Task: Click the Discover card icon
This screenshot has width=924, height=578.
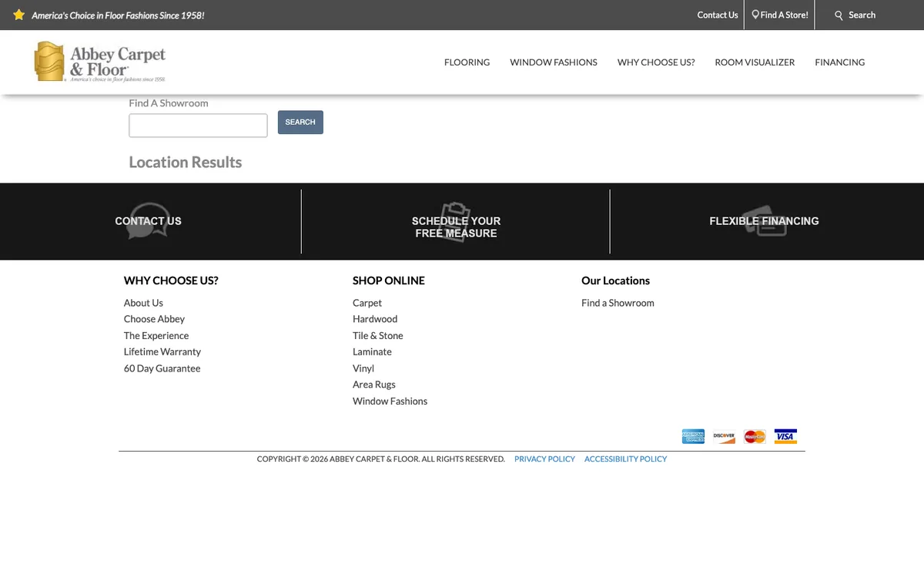Action: point(724,436)
